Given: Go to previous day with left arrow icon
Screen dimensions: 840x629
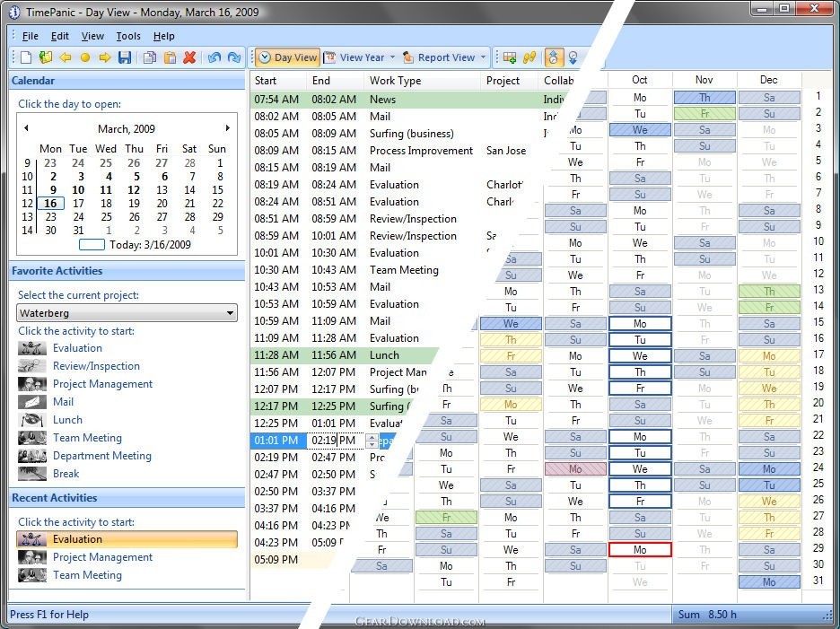Looking at the screenshot, I should (66, 57).
